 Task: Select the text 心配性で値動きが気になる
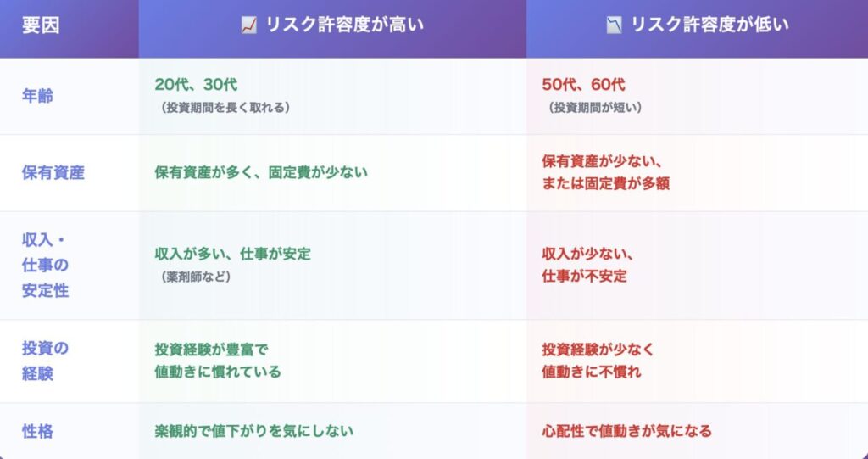[626, 431]
